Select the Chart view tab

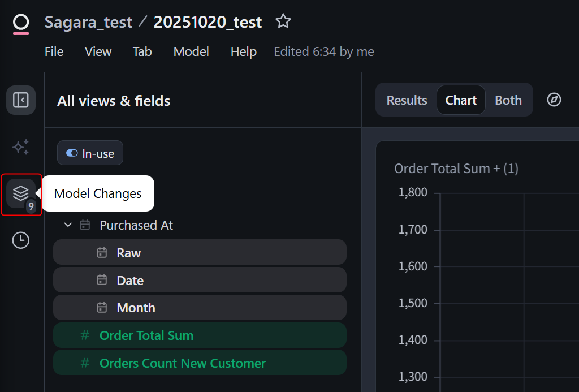pyautogui.click(x=461, y=100)
